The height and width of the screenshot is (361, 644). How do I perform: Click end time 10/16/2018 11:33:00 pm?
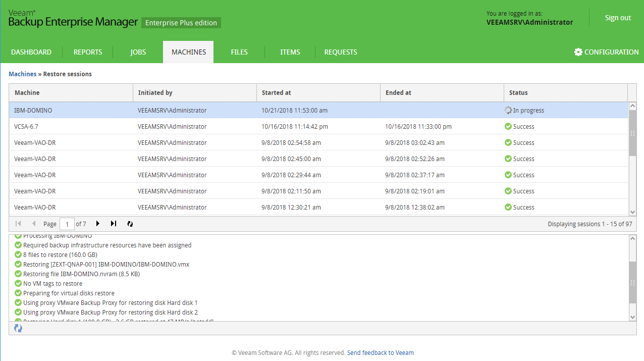click(418, 126)
